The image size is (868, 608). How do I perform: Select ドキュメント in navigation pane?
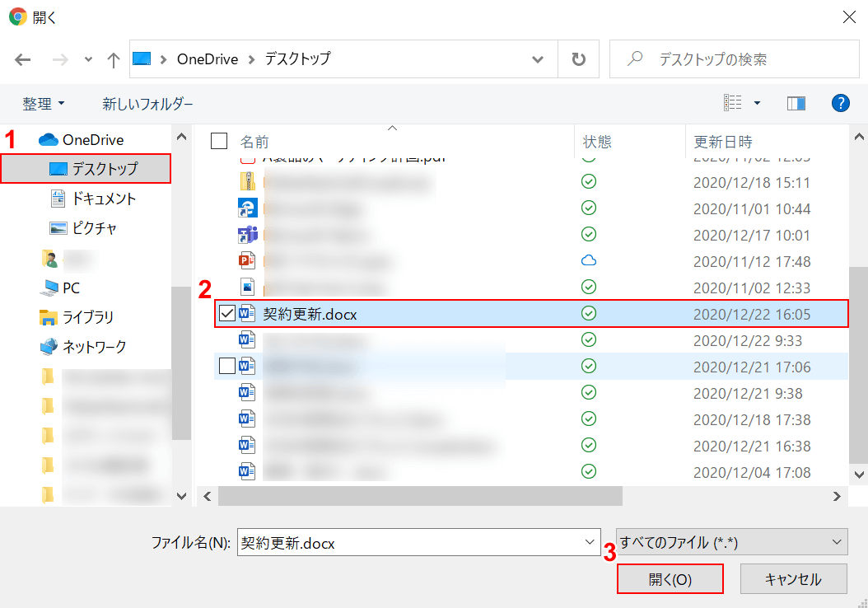(92, 199)
